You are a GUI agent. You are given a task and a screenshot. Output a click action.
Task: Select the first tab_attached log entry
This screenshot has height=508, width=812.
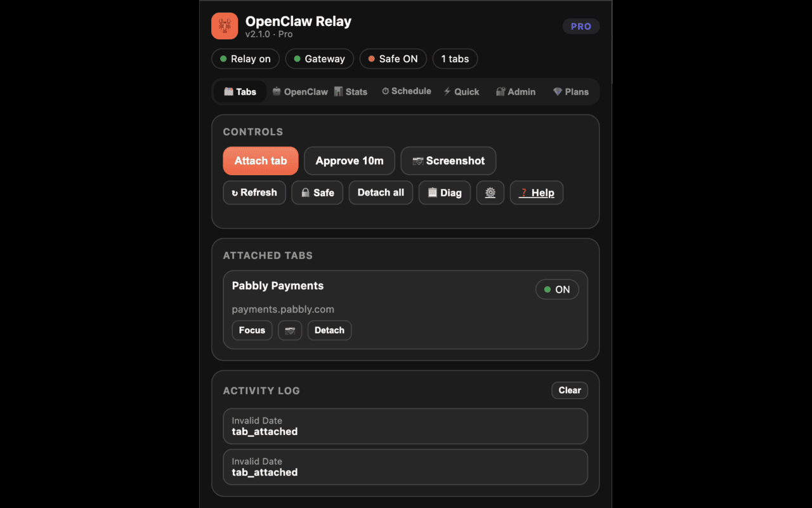click(405, 426)
